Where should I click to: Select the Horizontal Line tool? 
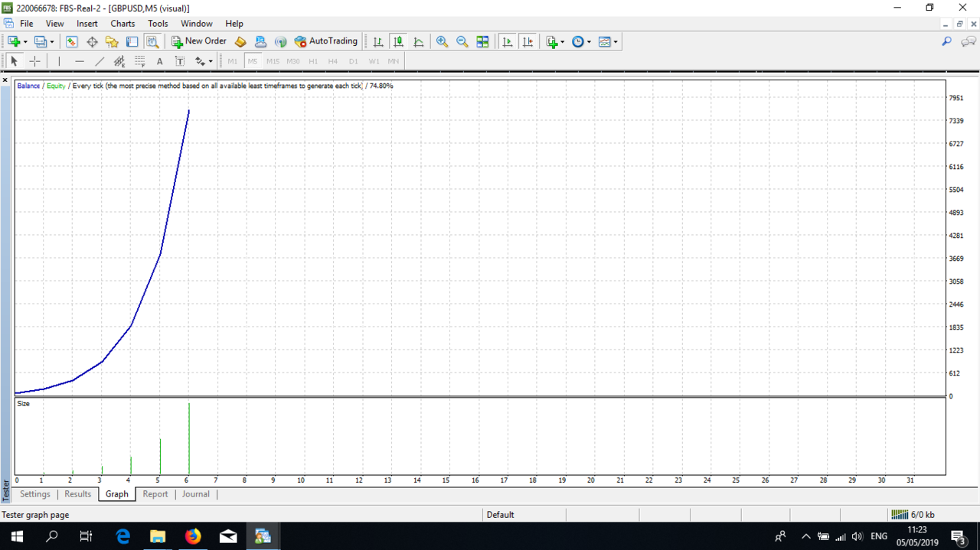[79, 61]
